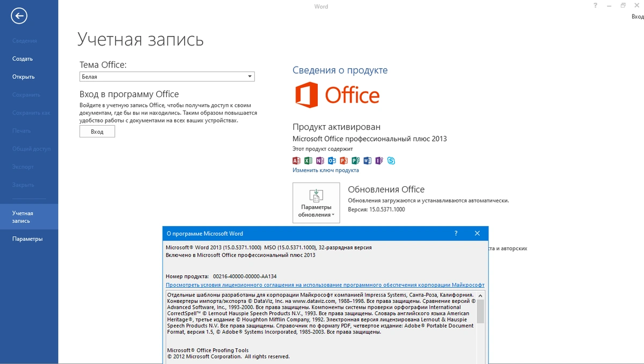Click the Продукт активирован heading
644x364 pixels.
pos(336,127)
